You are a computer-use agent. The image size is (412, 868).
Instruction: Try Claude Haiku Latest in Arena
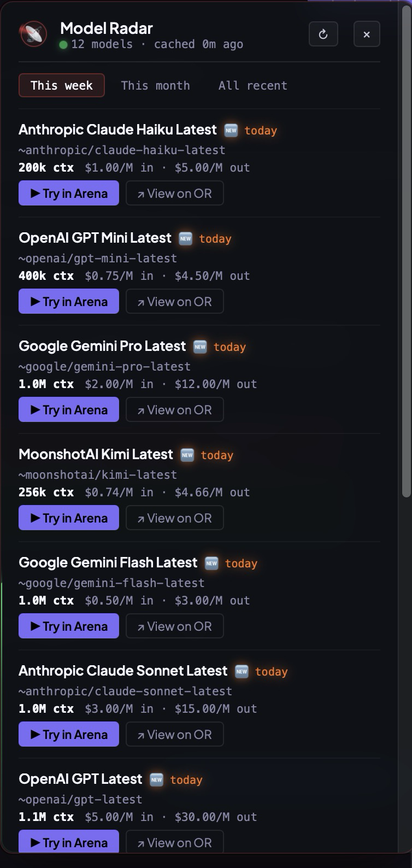pyautogui.click(x=68, y=193)
